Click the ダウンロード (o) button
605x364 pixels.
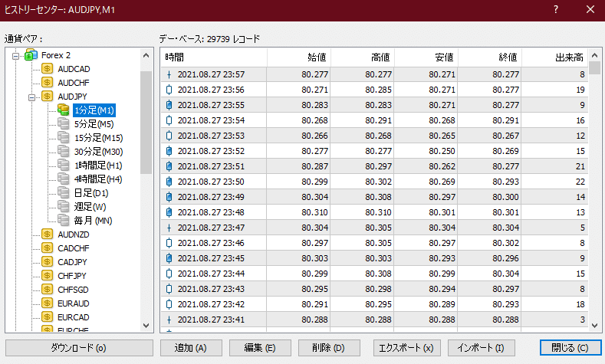[79, 348]
